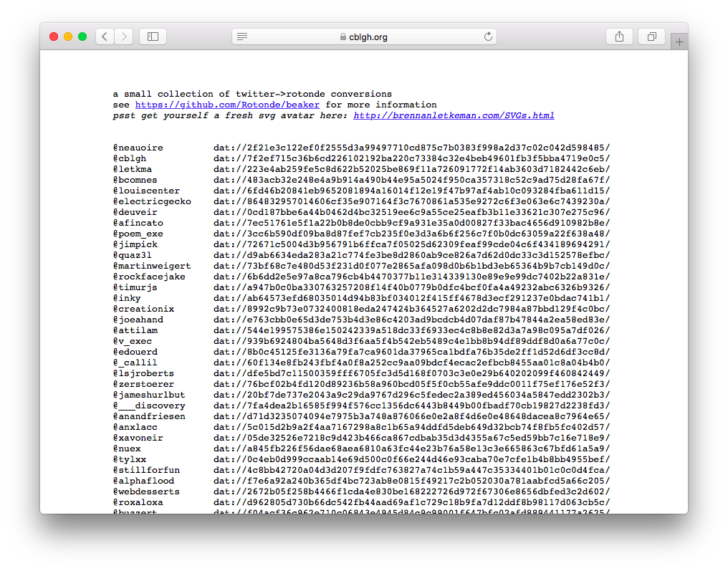728x571 pixels.
Task: Click the @jameshurlbut handle
Action: point(150,395)
